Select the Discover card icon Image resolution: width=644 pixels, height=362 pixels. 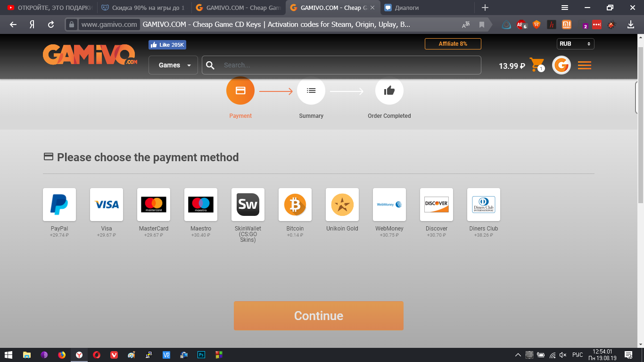[437, 205]
